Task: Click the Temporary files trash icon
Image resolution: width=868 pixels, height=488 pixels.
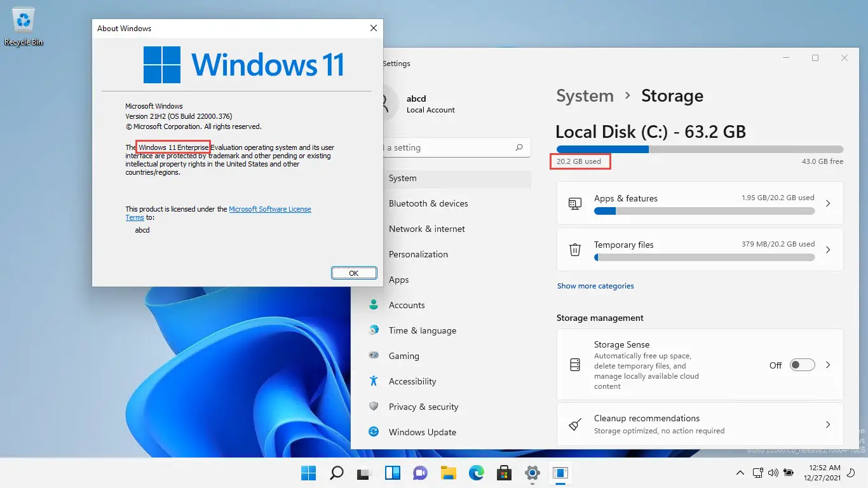Action: coord(575,250)
